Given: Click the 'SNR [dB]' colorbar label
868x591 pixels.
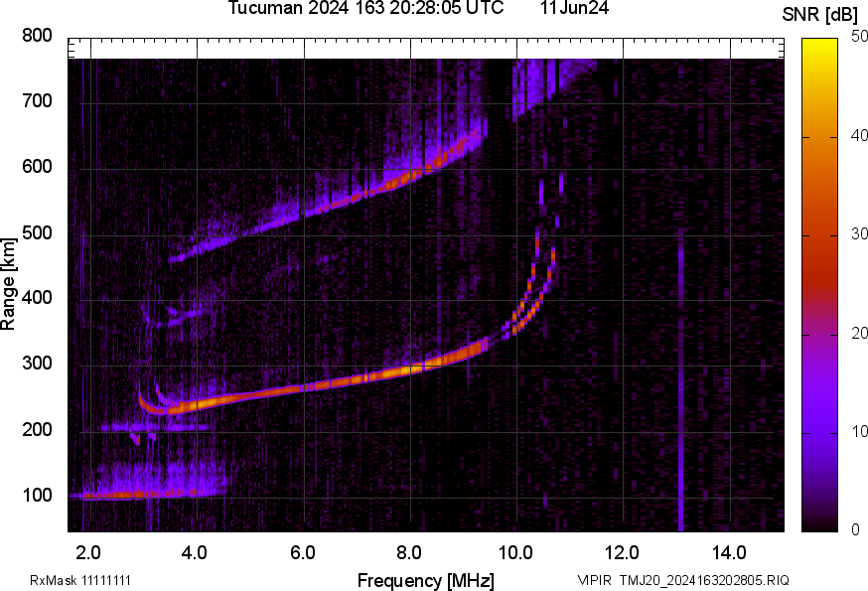Looking at the screenshot, I should coord(819,15).
